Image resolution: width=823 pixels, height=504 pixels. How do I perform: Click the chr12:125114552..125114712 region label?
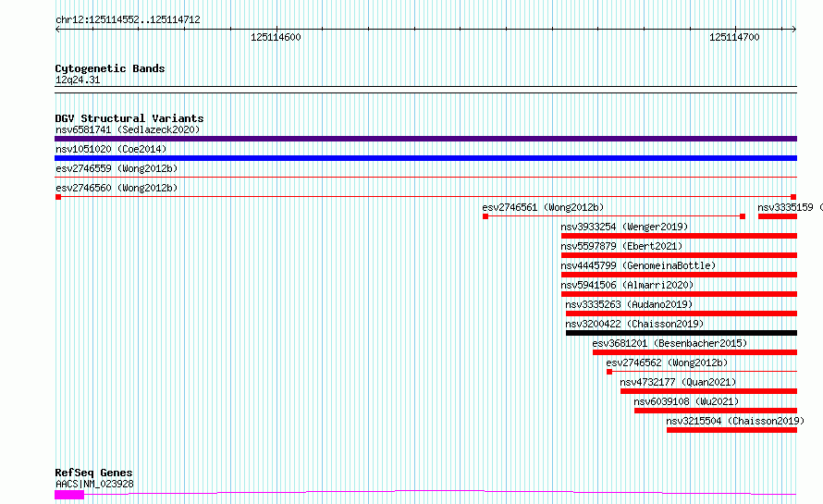point(128,20)
